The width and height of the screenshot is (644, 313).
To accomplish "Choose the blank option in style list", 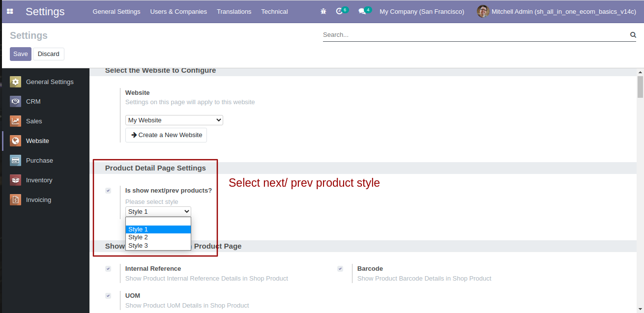I will (x=158, y=222).
